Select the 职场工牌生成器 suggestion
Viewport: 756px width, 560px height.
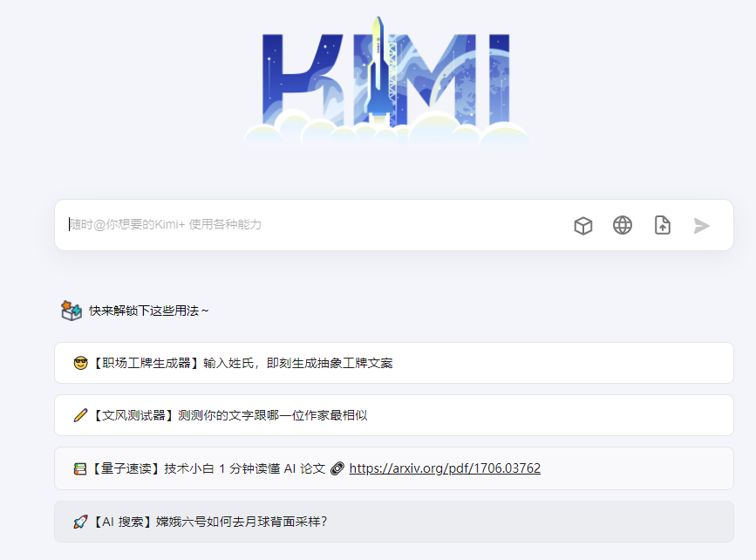(394, 363)
